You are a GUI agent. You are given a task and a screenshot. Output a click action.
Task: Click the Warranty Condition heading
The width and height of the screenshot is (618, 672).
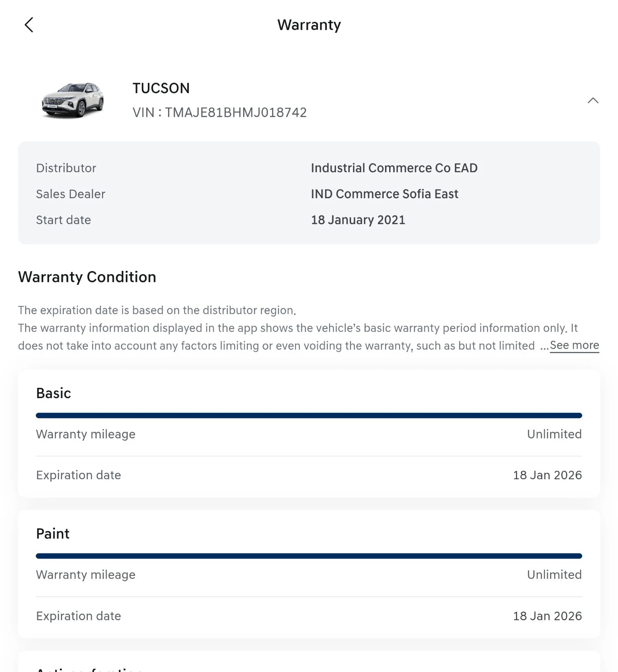coord(87,277)
